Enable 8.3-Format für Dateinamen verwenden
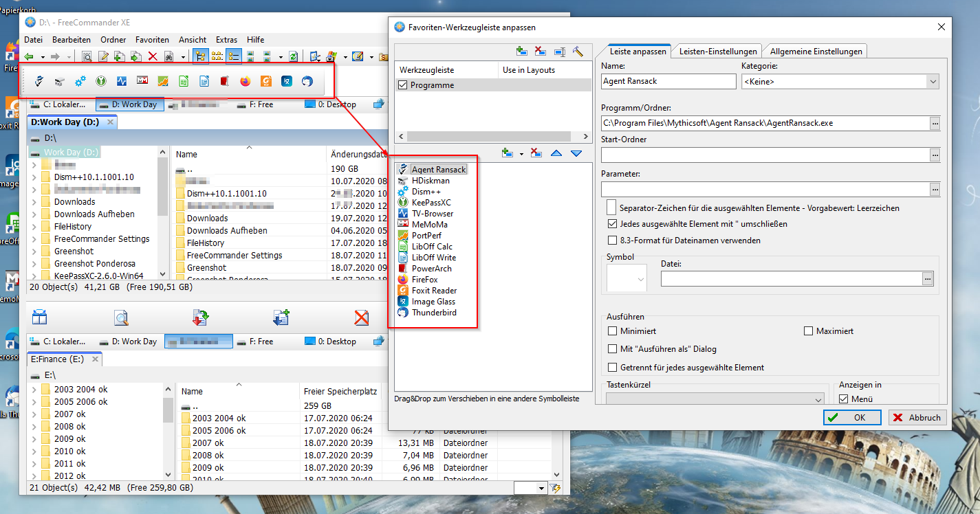Viewport: 980px width, 514px height. [612, 241]
